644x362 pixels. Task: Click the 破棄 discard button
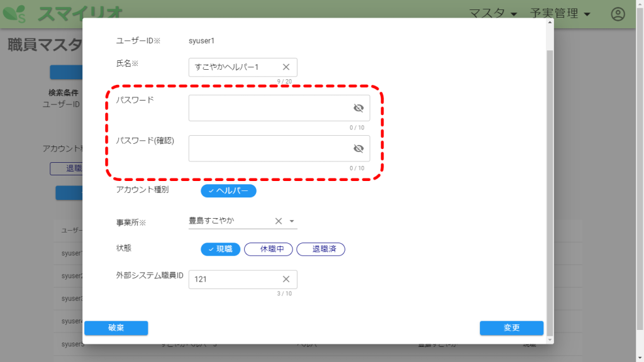pos(116,328)
